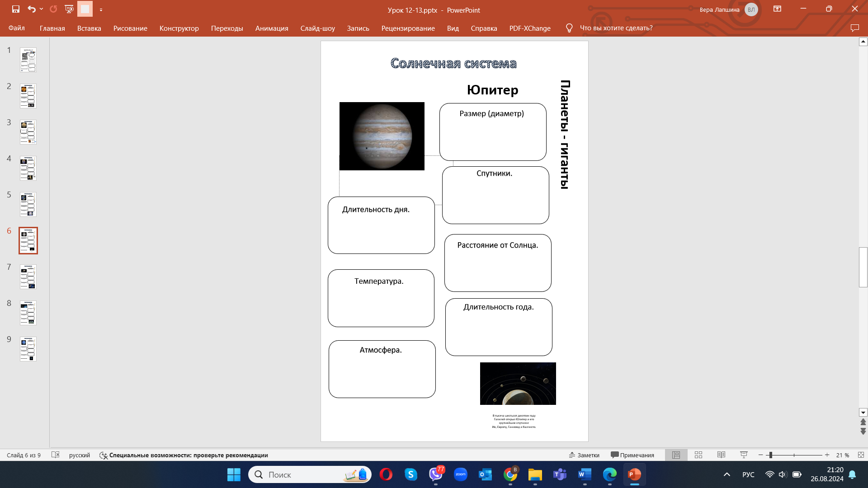
Task: Start slide show from beginning icon
Action: coord(69,9)
